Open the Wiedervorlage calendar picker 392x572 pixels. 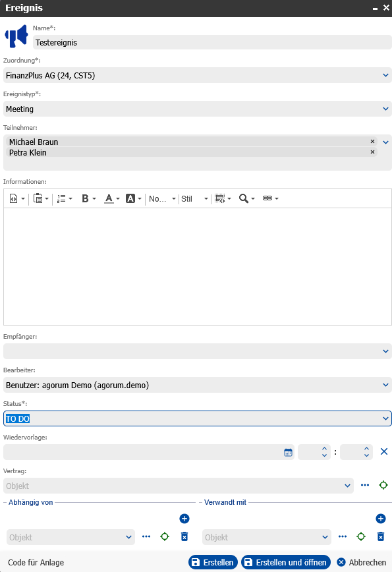click(x=288, y=452)
